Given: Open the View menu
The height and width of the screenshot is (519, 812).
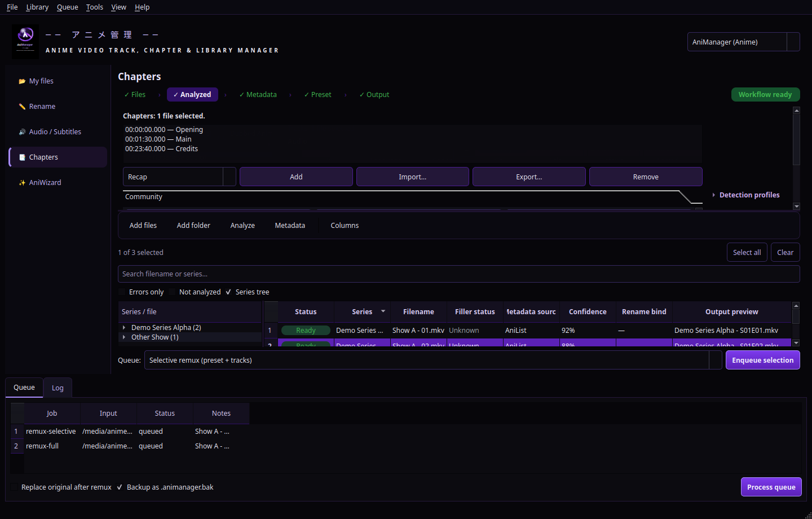Looking at the screenshot, I should click(119, 7).
